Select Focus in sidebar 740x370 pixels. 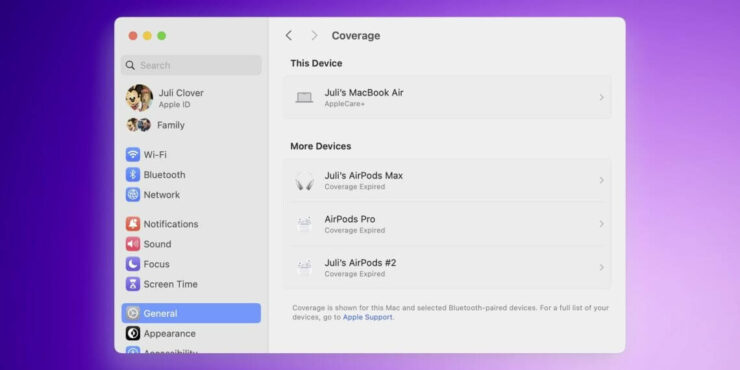coord(191,264)
